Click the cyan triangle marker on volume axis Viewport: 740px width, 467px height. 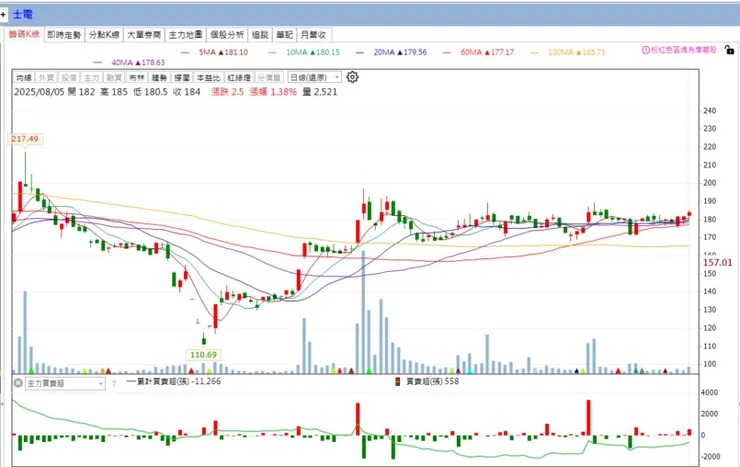(x=470, y=371)
